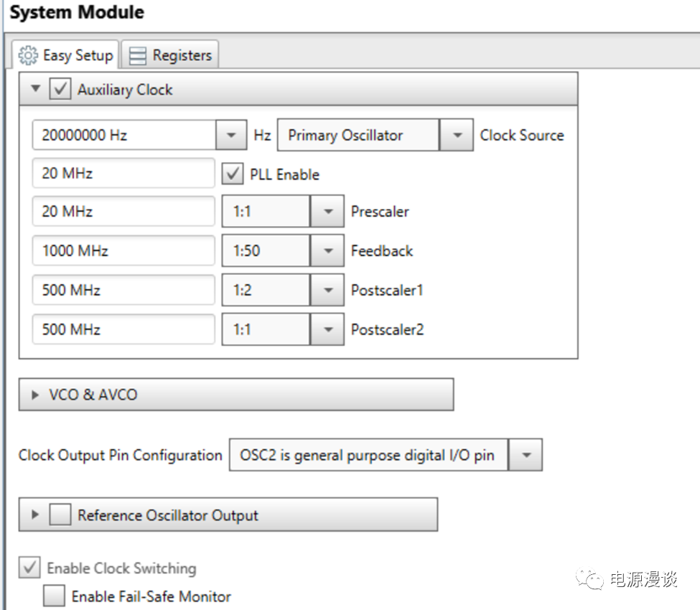The height and width of the screenshot is (610, 700).
Task: Collapse the Auxiliary Clock section
Action: [36, 90]
